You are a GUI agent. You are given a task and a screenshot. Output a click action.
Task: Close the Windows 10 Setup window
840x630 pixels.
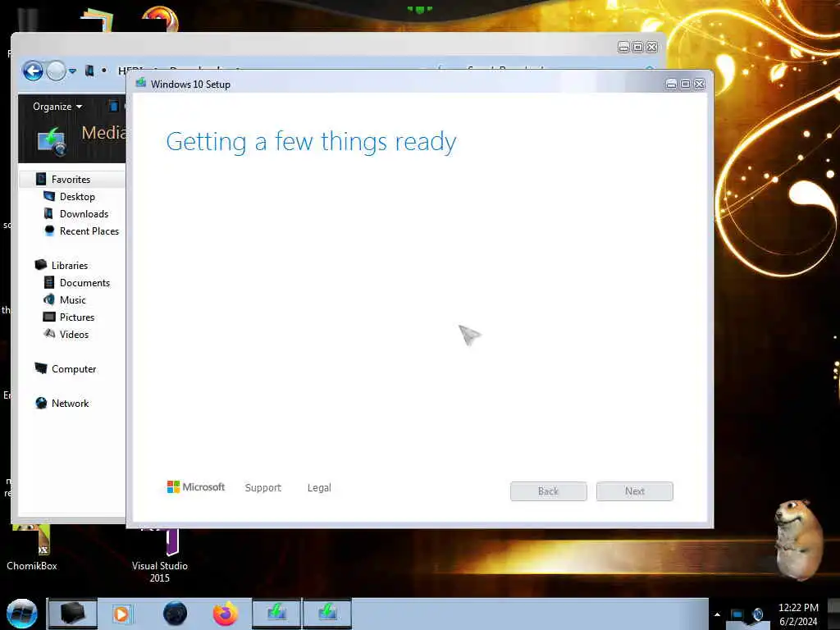tap(700, 84)
